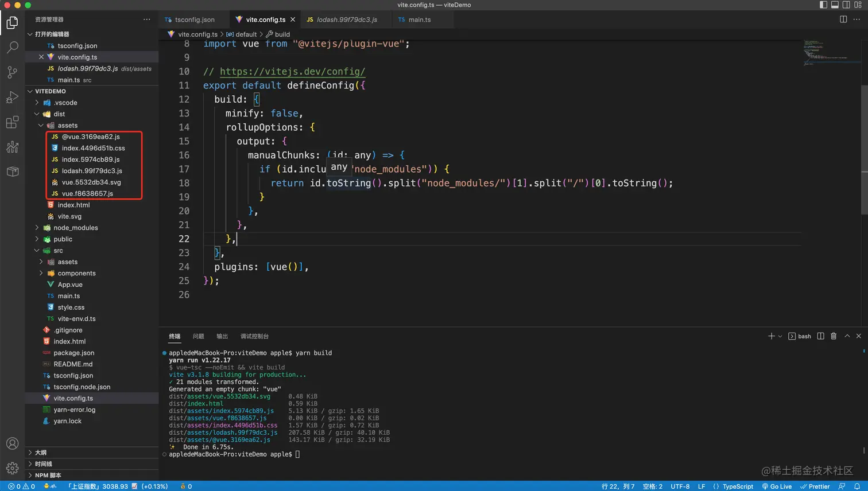868x491 pixels.
Task: Split the editor to the right
Action: [x=843, y=20]
